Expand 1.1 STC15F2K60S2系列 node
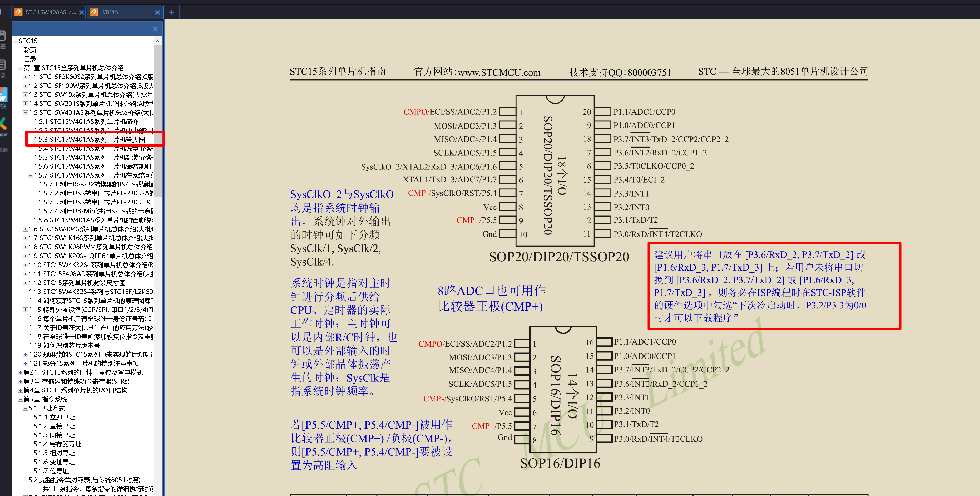The height and width of the screenshot is (496, 980). point(26,77)
